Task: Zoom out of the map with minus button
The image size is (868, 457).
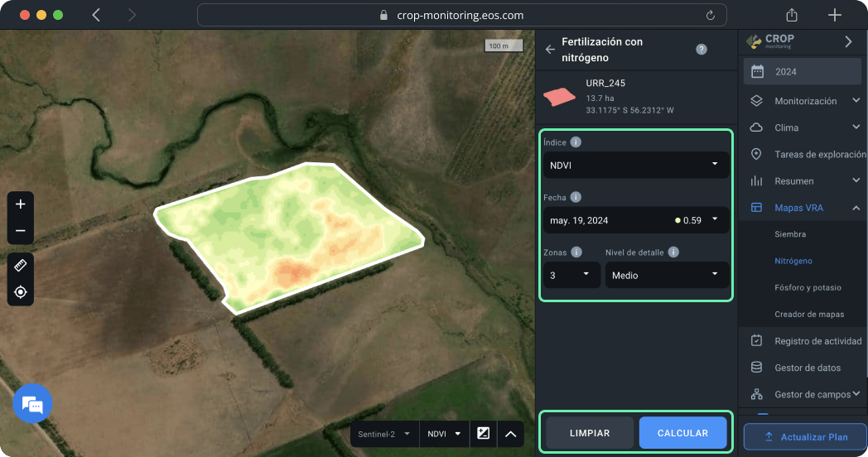Action: [x=21, y=231]
